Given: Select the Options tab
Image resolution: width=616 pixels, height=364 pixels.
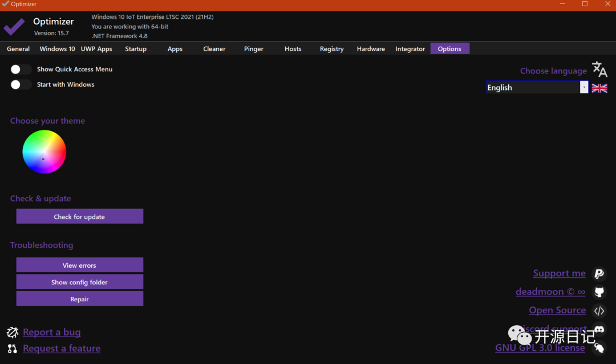Looking at the screenshot, I should click(x=450, y=48).
